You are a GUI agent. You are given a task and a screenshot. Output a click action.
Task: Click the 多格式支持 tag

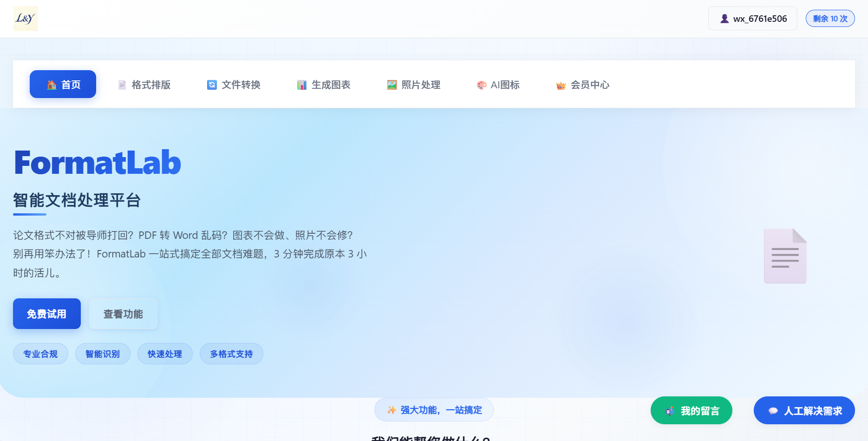click(x=231, y=354)
